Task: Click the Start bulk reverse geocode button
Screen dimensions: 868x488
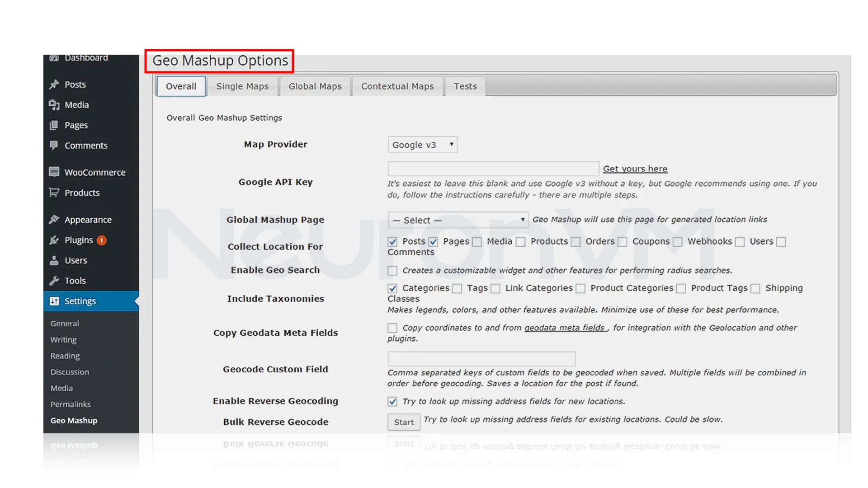Action: pyautogui.click(x=404, y=422)
